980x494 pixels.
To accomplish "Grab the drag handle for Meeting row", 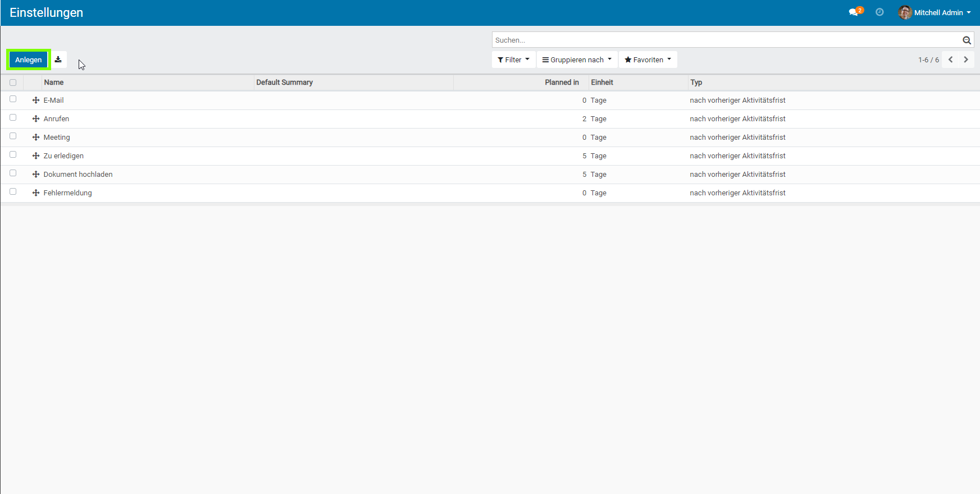I will [36, 138].
